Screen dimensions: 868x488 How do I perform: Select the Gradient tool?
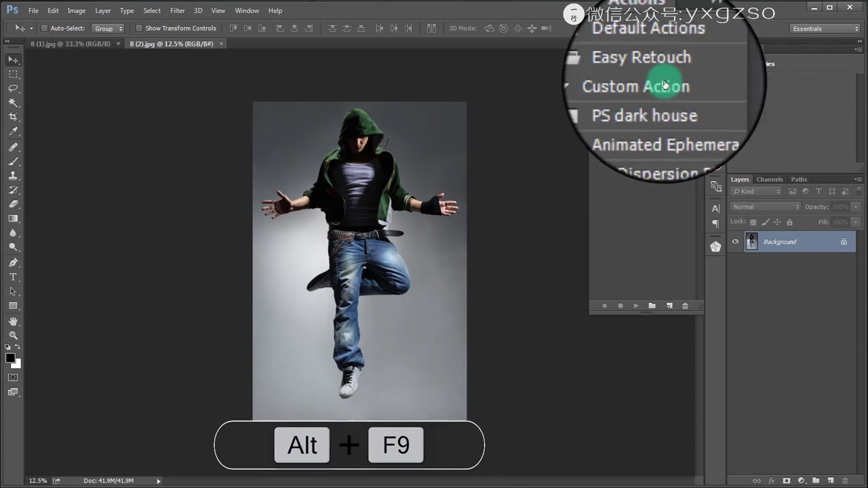click(13, 219)
